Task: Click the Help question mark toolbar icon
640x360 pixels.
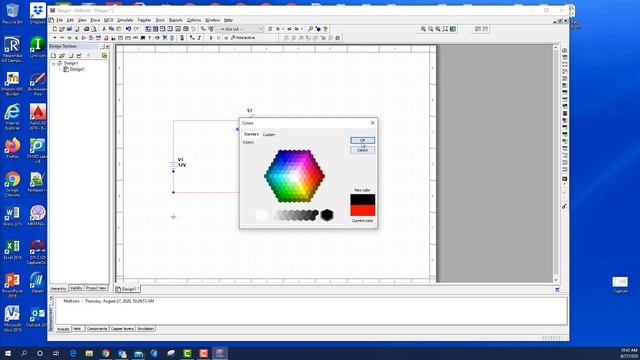Action: point(325,29)
